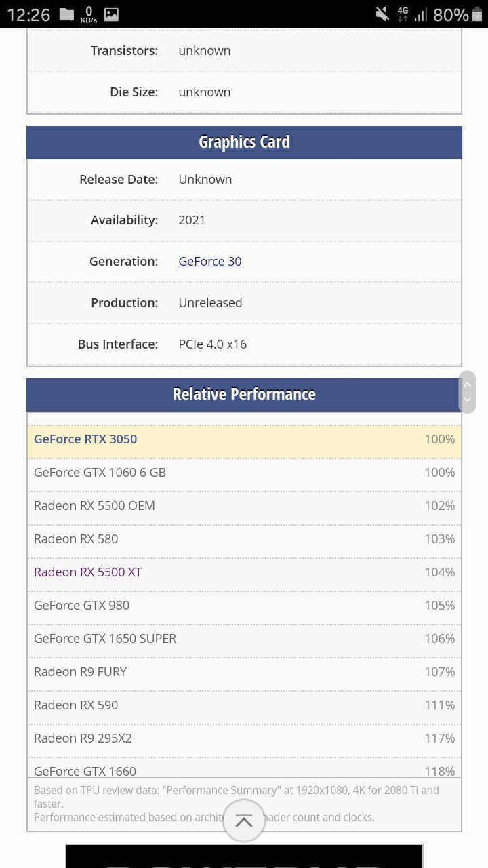Tap the Production label
This screenshot has height=868, width=488.
click(125, 302)
